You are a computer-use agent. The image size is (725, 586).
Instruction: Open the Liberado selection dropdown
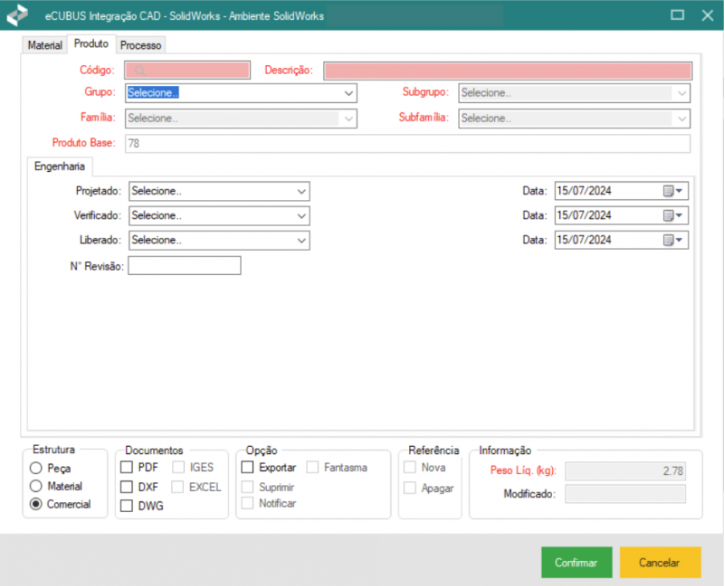[x=301, y=240]
